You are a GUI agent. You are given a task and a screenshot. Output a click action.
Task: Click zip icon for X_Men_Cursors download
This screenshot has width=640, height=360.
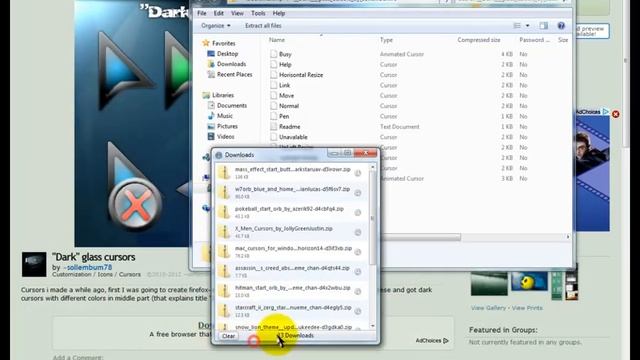click(x=224, y=231)
